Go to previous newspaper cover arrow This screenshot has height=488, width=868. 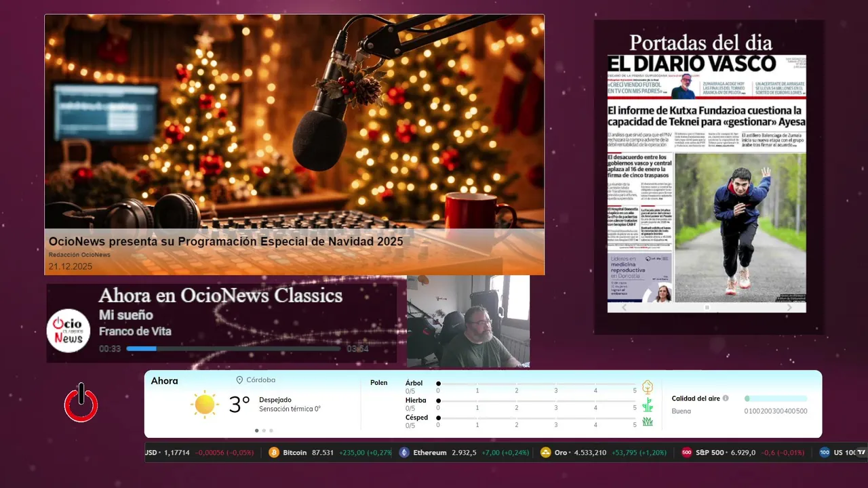pos(625,308)
